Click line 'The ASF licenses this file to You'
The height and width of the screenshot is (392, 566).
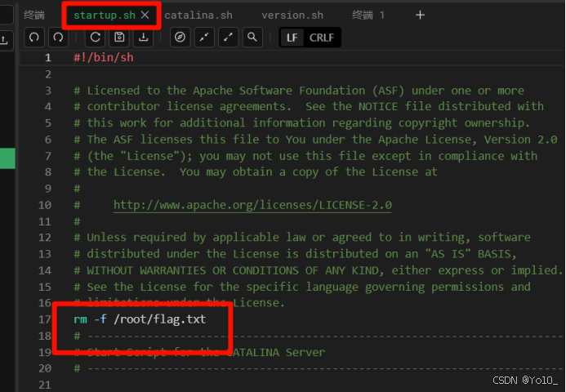315,140
